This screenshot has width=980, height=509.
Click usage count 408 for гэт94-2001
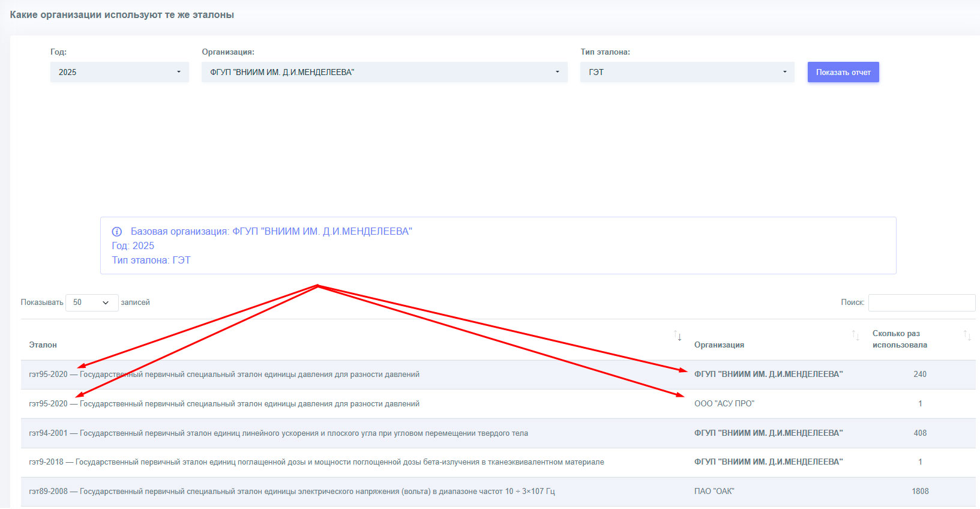(x=920, y=433)
